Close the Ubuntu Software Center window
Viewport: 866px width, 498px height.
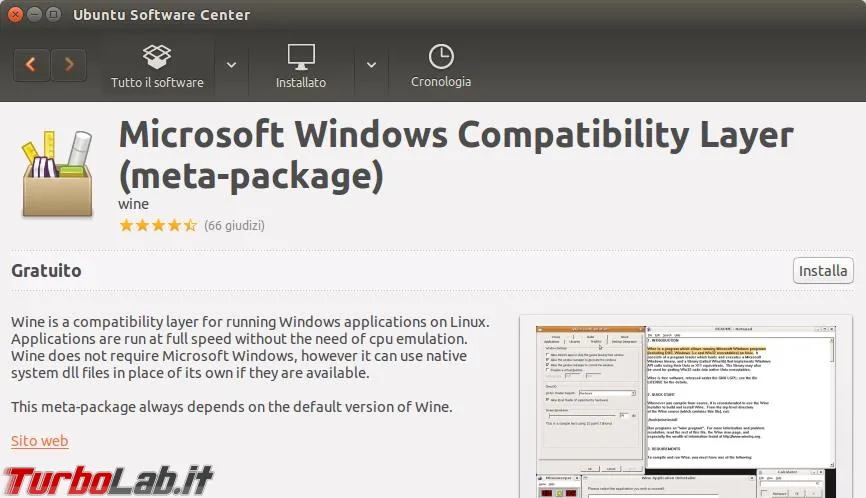pos(15,14)
